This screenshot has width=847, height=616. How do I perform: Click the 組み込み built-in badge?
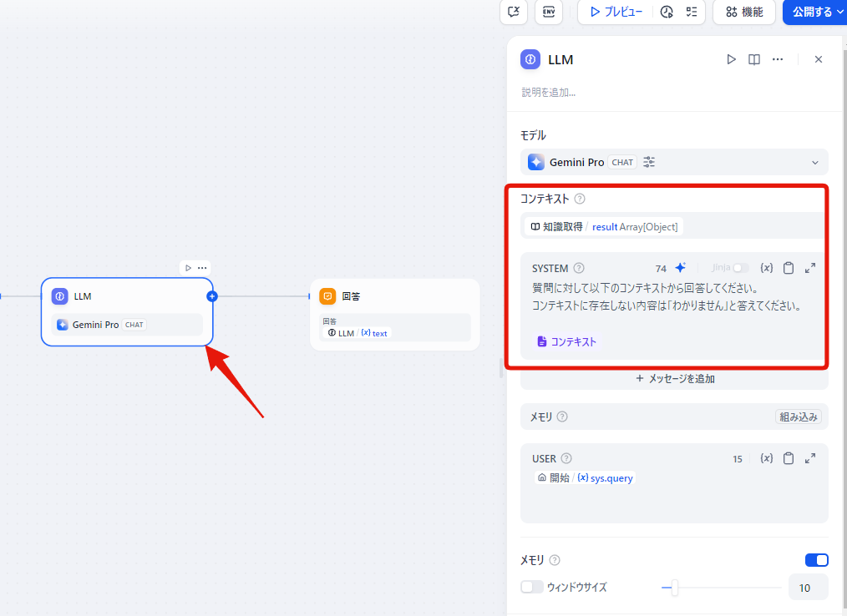798,417
